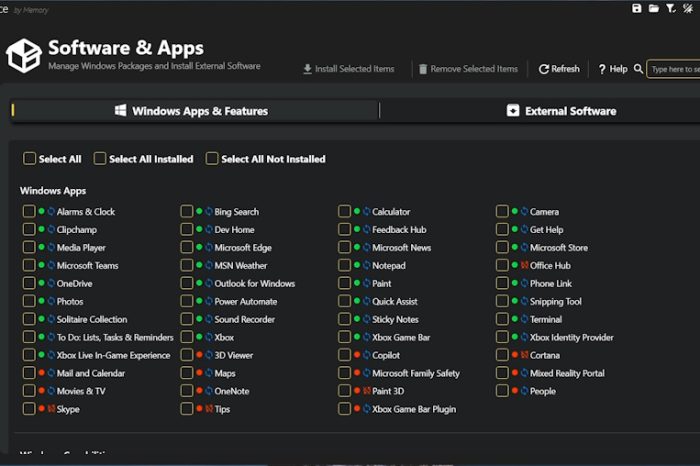Click the red non-reinstallable icon beside Skype

(x=50, y=409)
